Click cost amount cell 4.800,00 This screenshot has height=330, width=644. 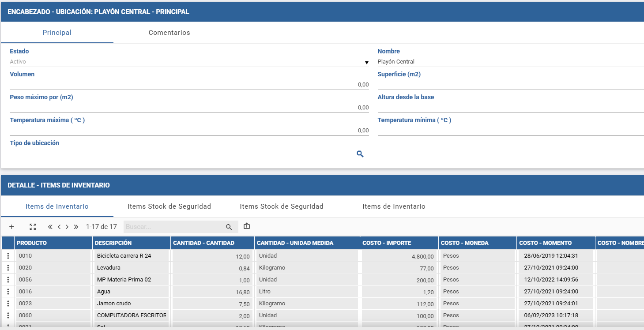click(x=399, y=256)
